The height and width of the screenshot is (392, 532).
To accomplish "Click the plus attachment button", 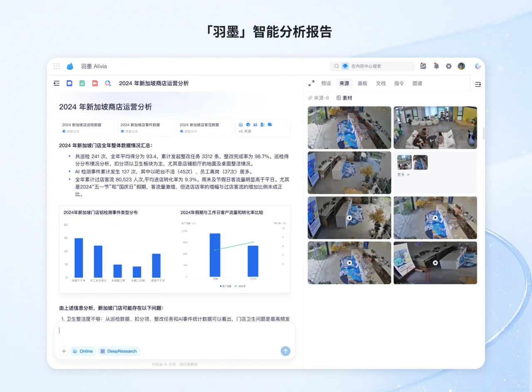I will [64, 351].
